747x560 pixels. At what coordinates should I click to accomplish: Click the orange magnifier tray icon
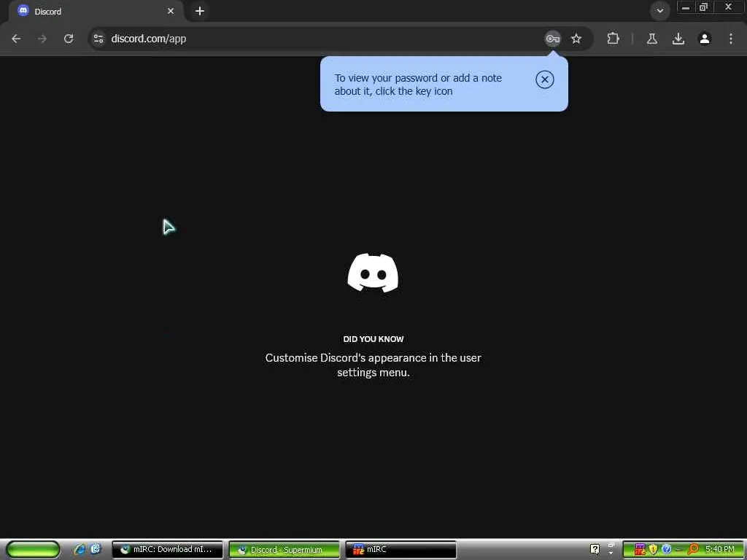(x=693, y=550)
